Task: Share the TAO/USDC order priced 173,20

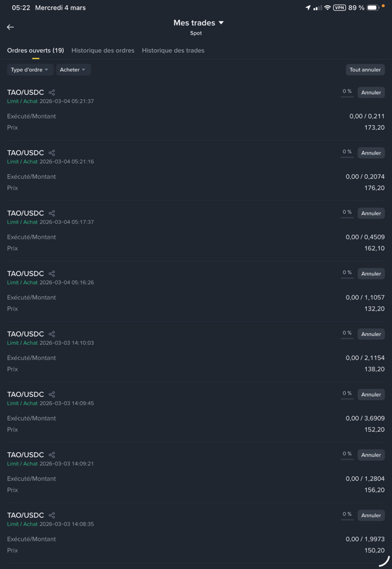Action: pyautogui.click(x=52, y=93)
